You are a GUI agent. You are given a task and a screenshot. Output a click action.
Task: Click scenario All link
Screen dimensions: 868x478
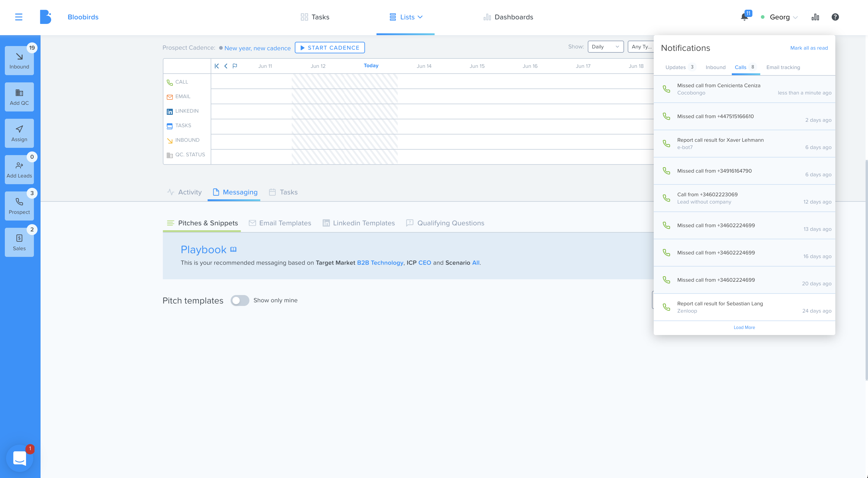[475, 262]
